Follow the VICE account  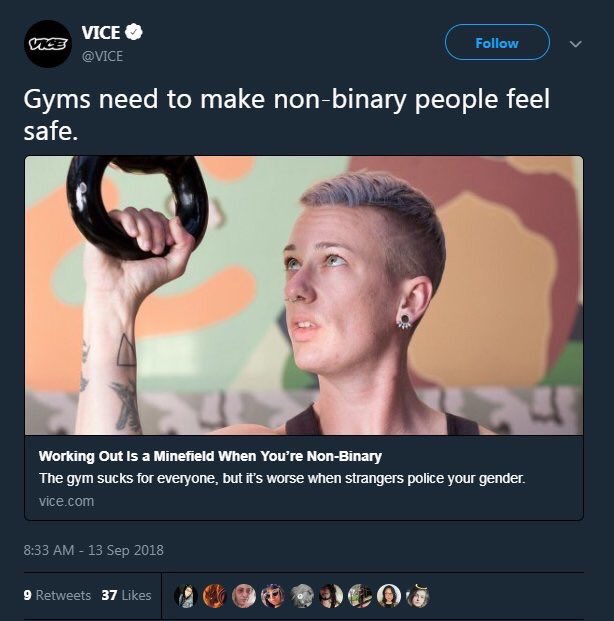497,42
